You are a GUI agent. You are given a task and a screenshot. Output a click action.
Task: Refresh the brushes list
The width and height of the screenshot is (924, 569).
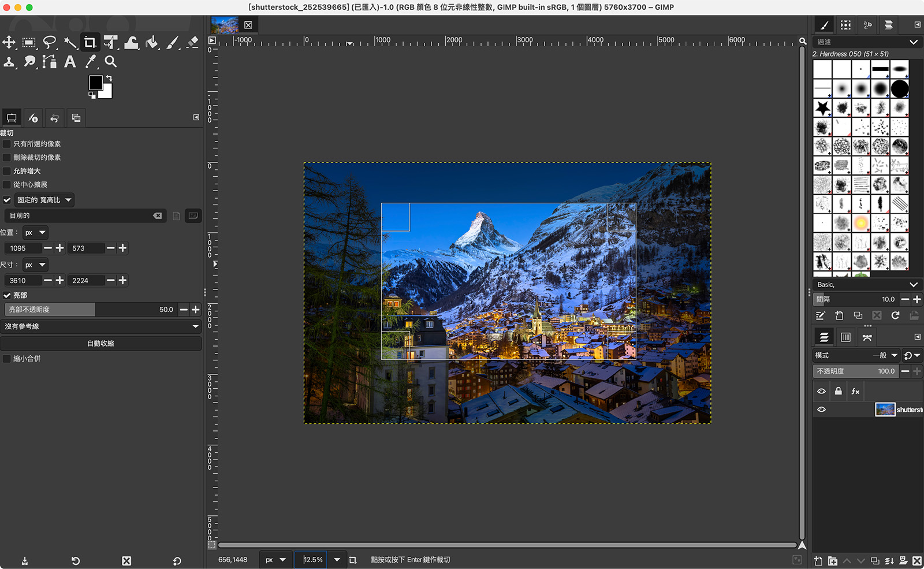895,315
